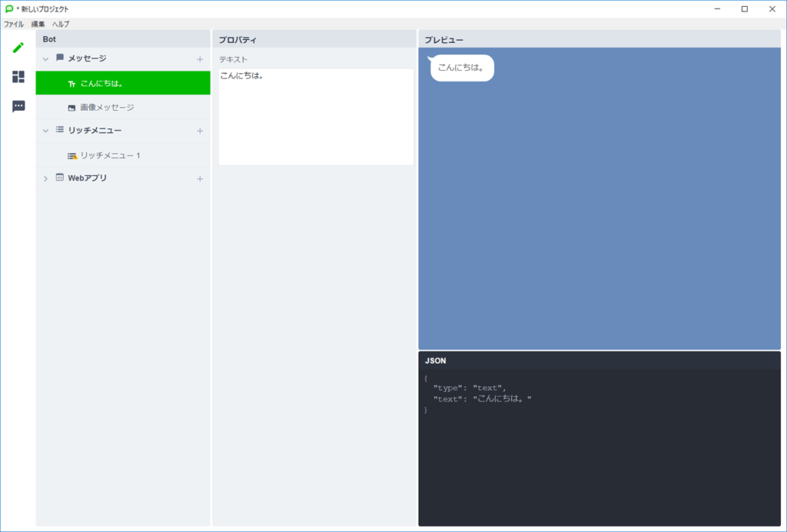Select the こんにちは。 text message item
Screen dimensions: 787x532
(102, 83)
